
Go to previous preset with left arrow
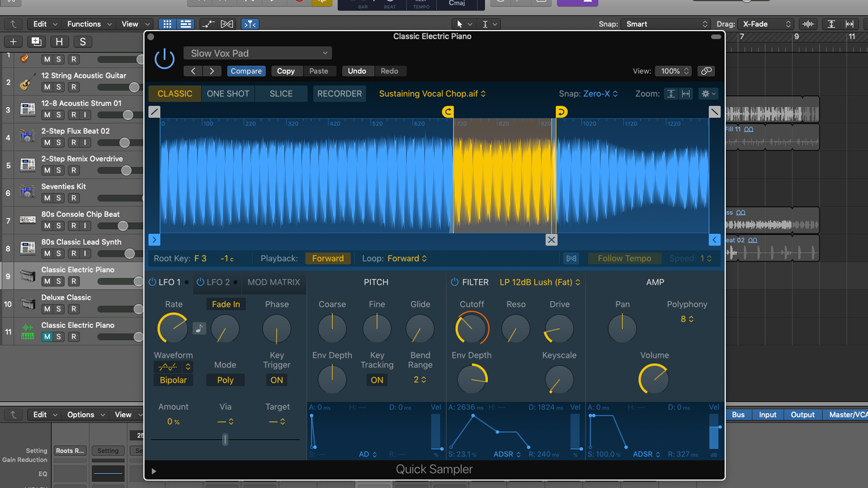pos(193,71)
